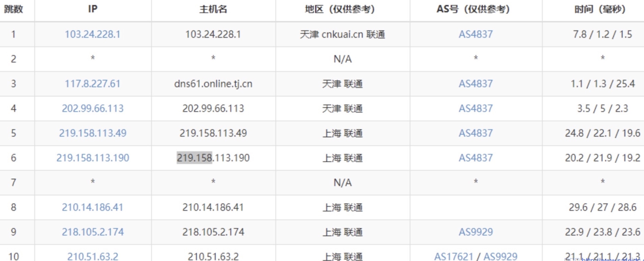Screen dimensions: 644x261
Task: Click hop number 10 cell
Action: pyautogui.click(x=13, y=256)
